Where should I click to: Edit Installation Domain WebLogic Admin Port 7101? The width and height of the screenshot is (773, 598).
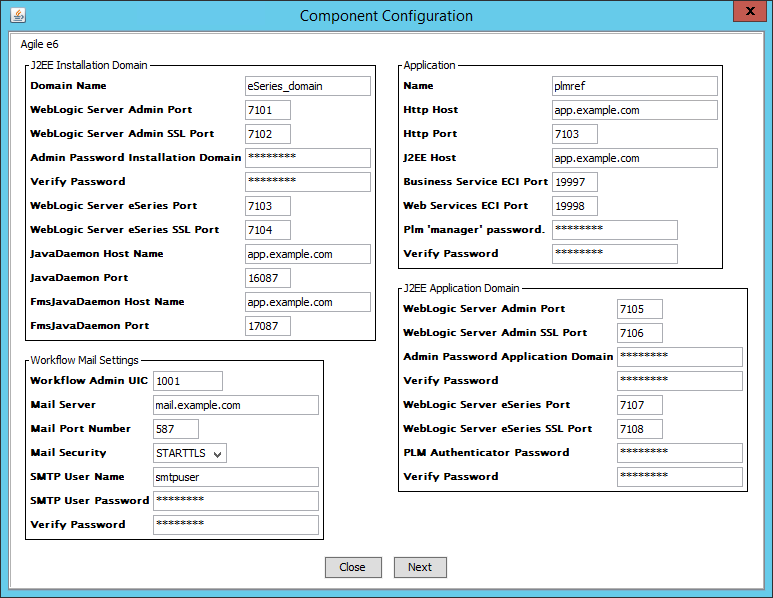click(x=268, y=110)
